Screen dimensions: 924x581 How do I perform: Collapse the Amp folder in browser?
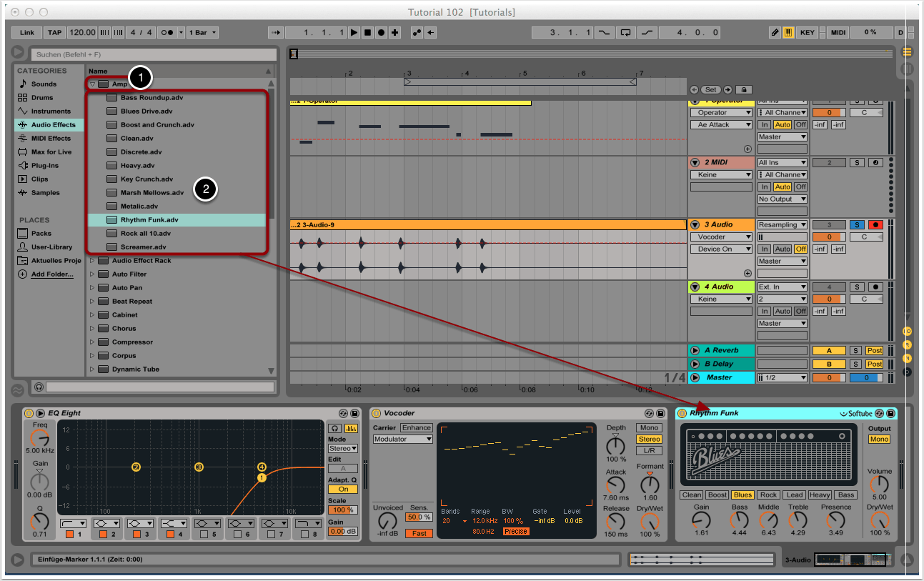(x=92, y=84)
